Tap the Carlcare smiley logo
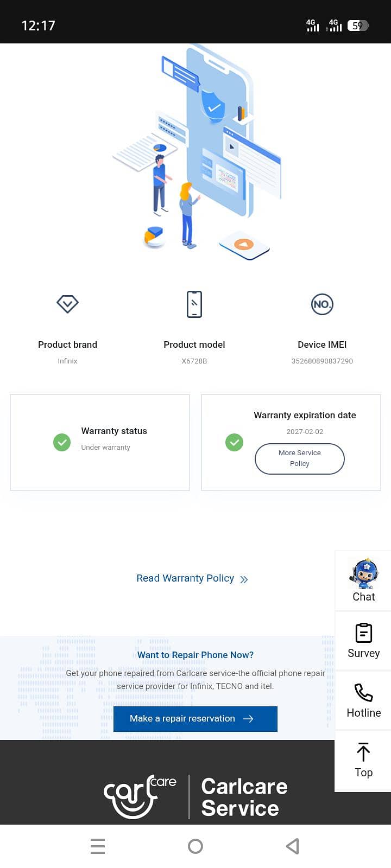Viewport: 391px width, 868px height. (140, 796)
